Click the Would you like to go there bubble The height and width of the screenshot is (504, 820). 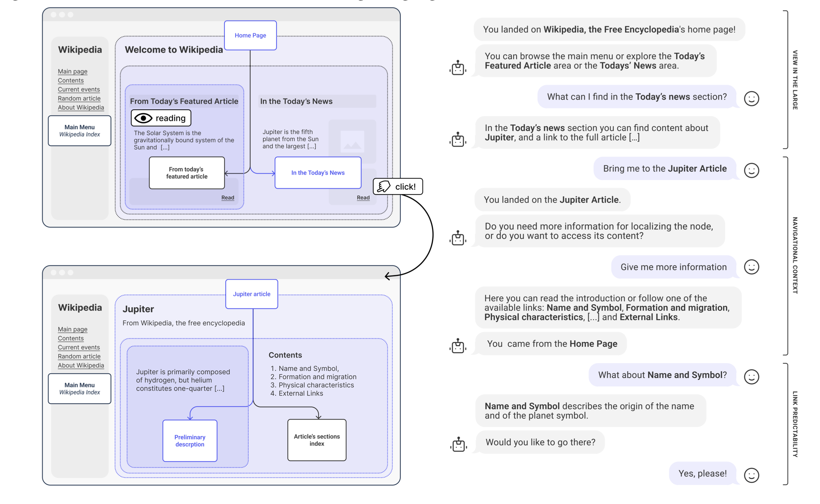(540, 442)
